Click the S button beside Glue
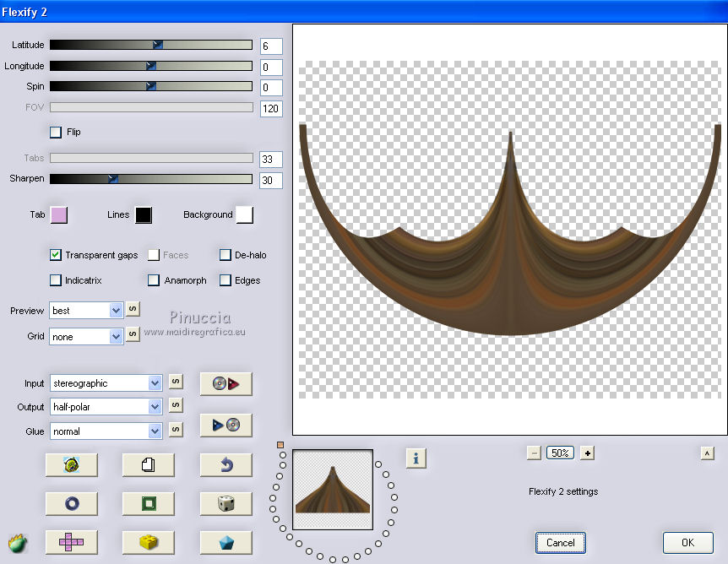The image size is (728, 564). (176, 430)
